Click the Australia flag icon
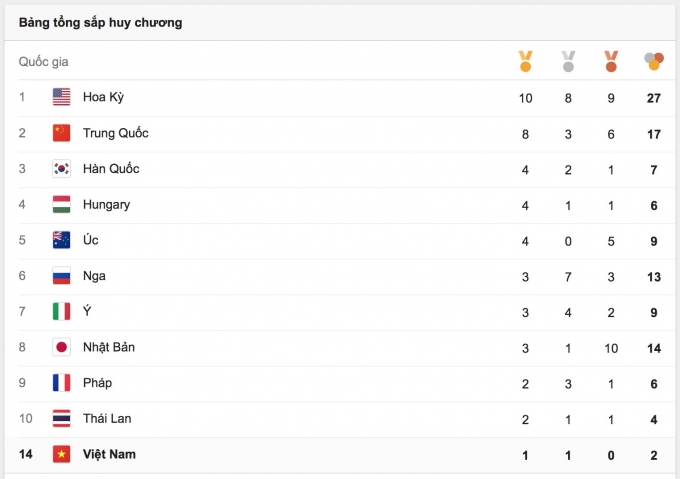Viewport: 680px width, 479px height. (x=62, y=240)
